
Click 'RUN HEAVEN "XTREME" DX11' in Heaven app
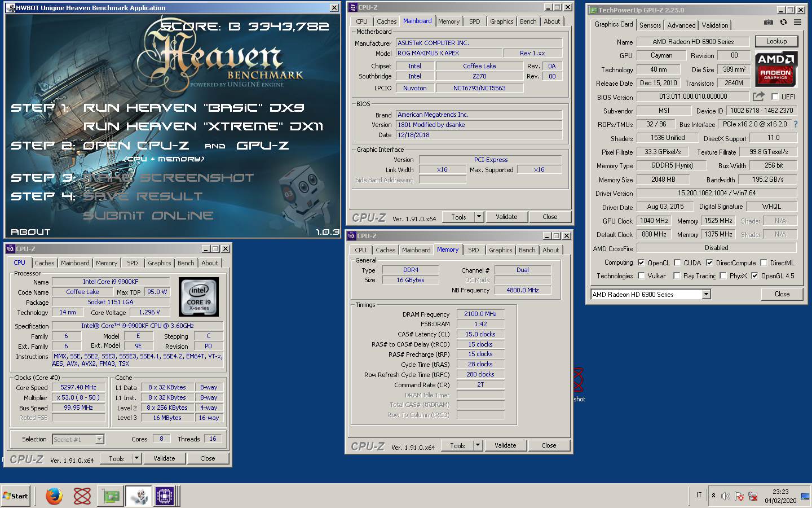point(204,126)
